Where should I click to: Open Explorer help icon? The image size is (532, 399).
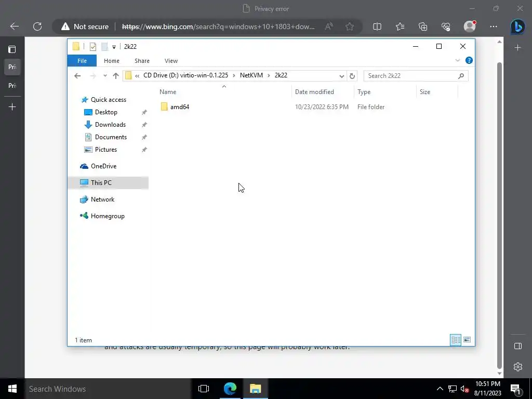(x=469, y=60)
